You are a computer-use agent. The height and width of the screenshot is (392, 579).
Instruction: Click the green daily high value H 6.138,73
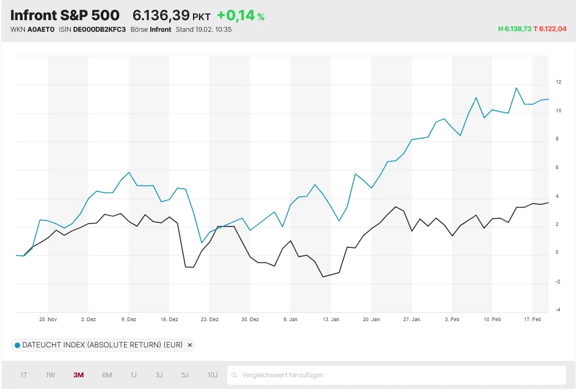pyautogui.click(x=514, y=29)
